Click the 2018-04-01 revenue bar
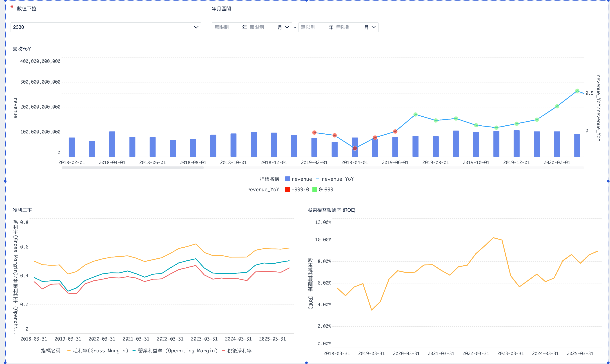The width and height of the screenshot is (610, 364). [x=112, y=144]
